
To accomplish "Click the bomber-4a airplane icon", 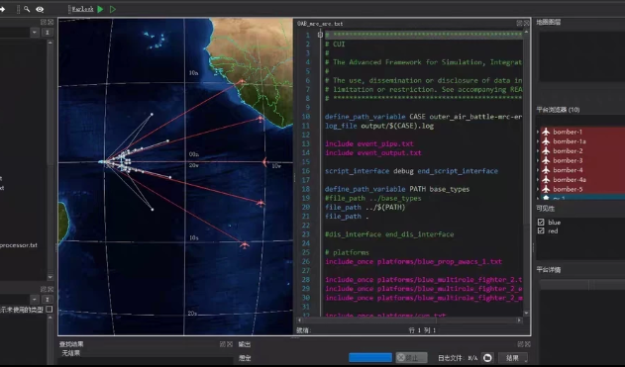I will point(546,180).
